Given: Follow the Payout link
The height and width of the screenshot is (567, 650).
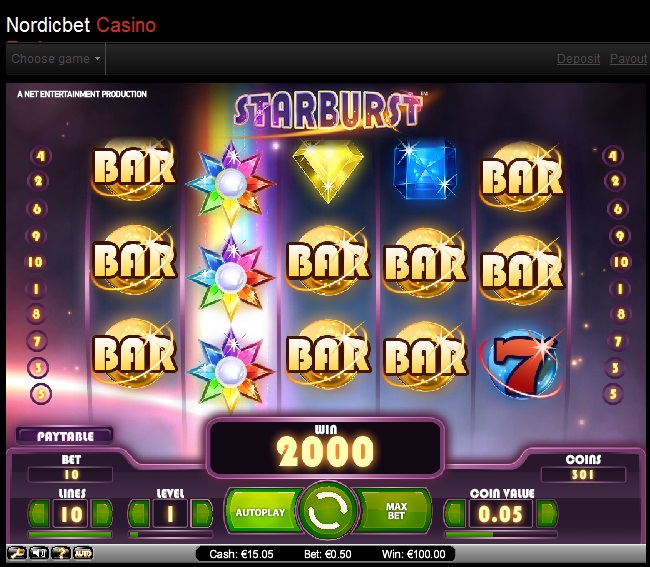Looking at the screenshot, I should [628, 59].
